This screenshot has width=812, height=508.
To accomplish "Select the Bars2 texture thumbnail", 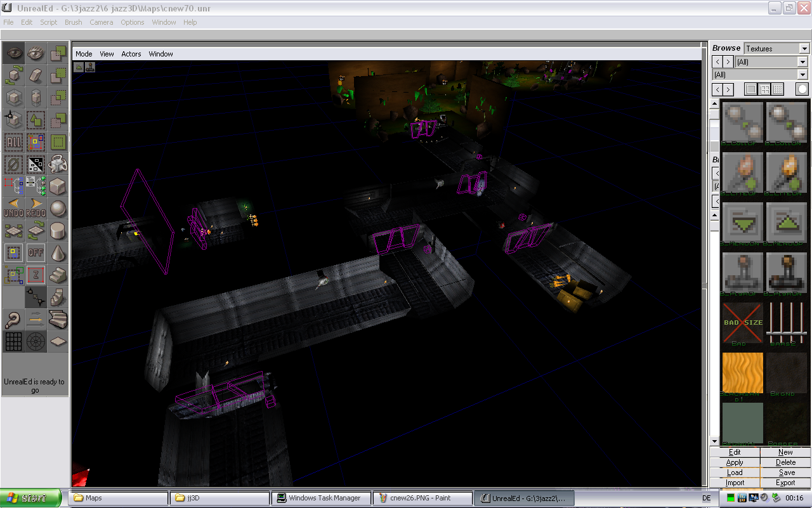I will (787, 323).
